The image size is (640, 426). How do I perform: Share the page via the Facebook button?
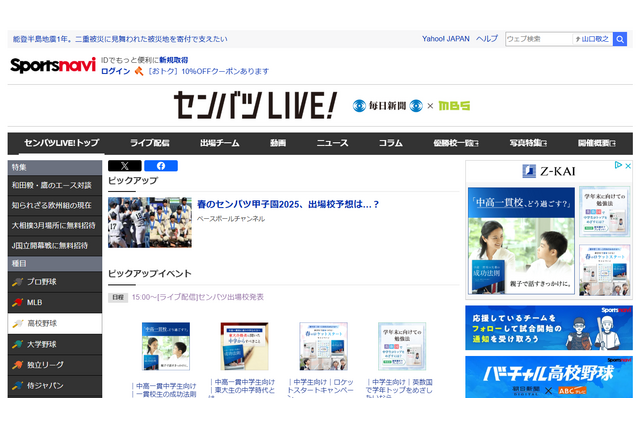click(161, 166)
